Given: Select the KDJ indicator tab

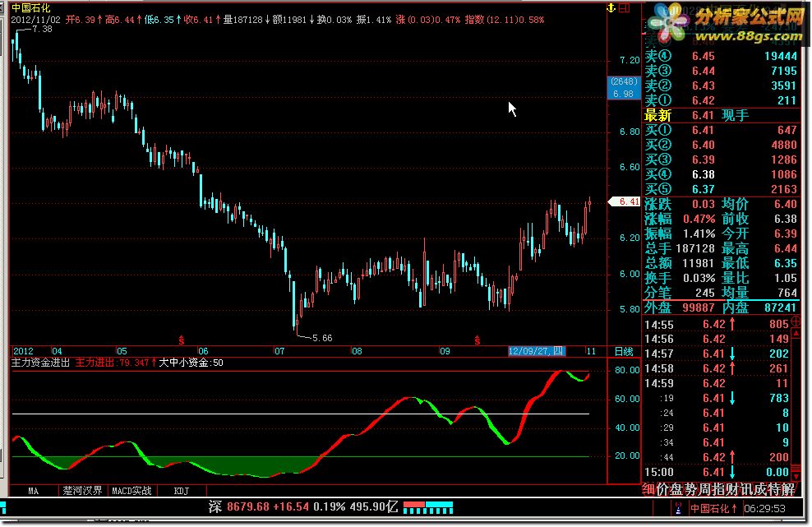Looking at the screenshot, I should click(182, 491).
